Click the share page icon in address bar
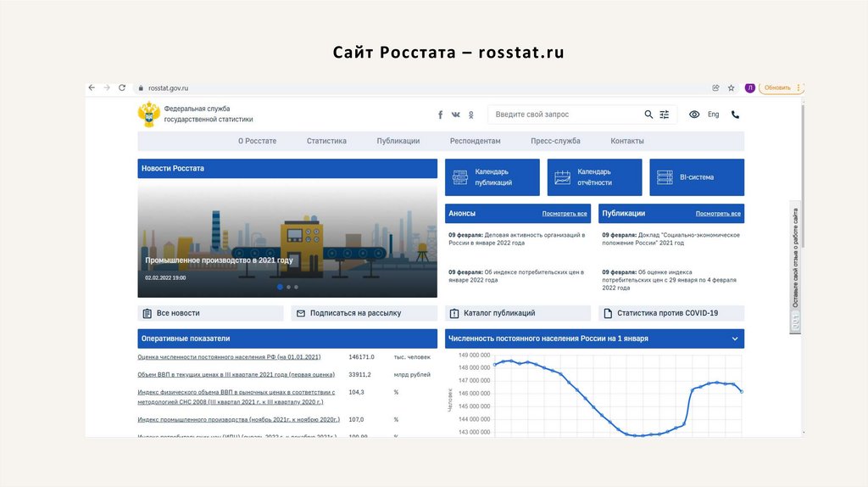Screen dimensions: 868x487 715,87
